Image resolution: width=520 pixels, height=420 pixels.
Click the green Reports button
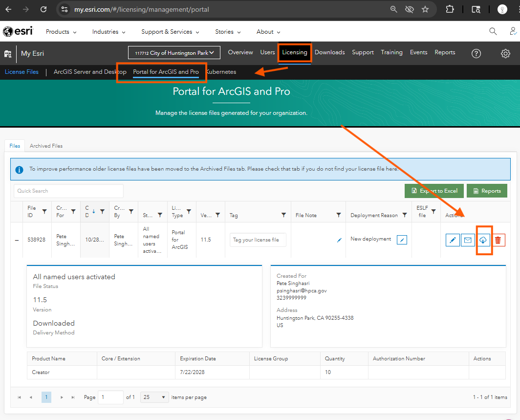487,191
